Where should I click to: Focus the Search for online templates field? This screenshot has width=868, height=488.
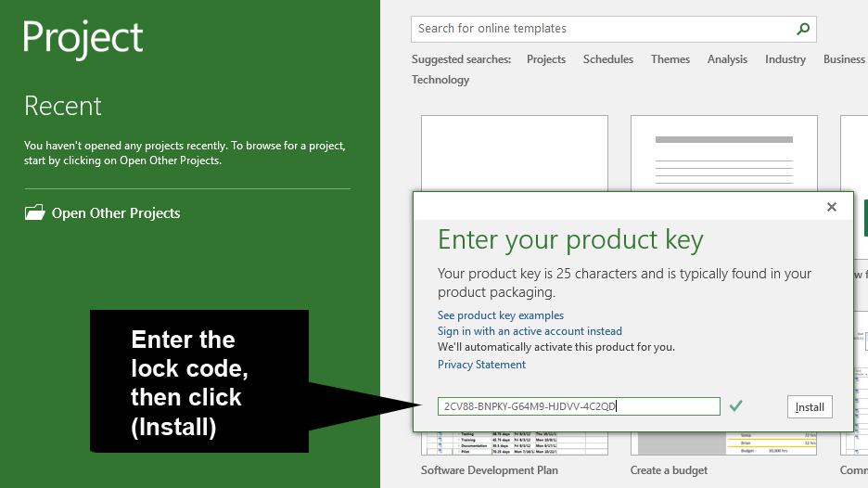coord(613,29)
